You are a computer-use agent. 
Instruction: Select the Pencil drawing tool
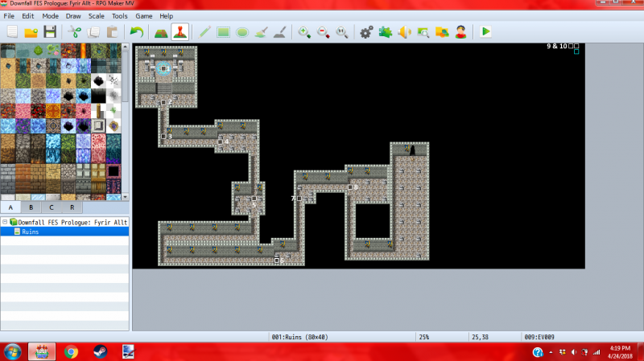[x=204, y=32]
